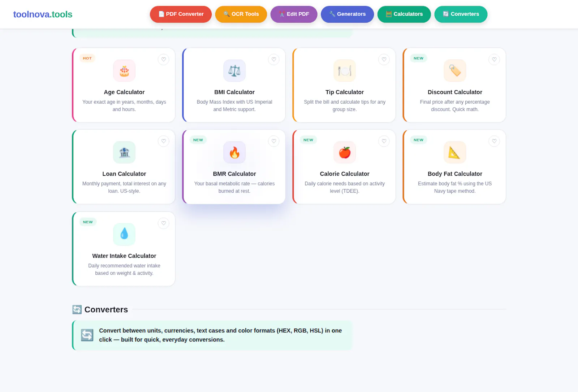Open the Converters nav menu
Image resolution: width=578 pixels, height=392 pixels.
tap(461, 14)
